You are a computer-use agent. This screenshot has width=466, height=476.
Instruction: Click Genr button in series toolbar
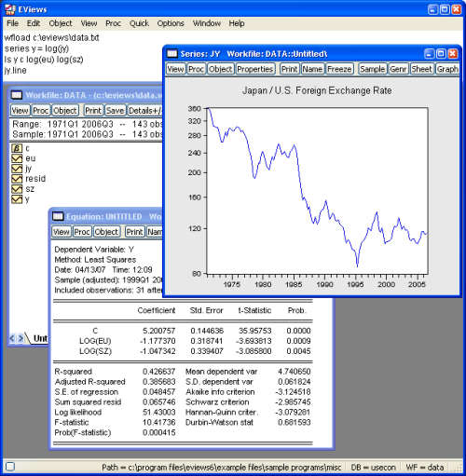(398, 69)
